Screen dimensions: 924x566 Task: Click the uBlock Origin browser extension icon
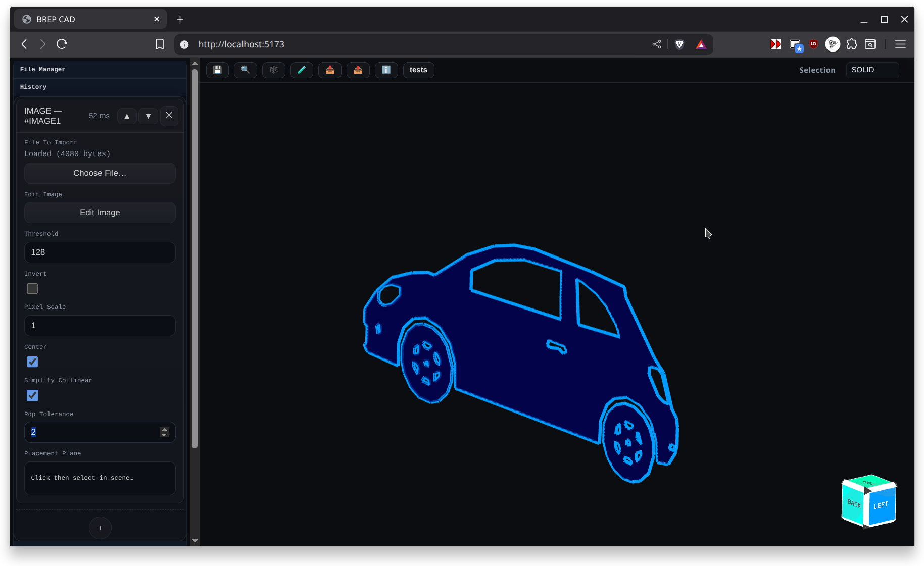pyautogui.click(x=813, y=44)
